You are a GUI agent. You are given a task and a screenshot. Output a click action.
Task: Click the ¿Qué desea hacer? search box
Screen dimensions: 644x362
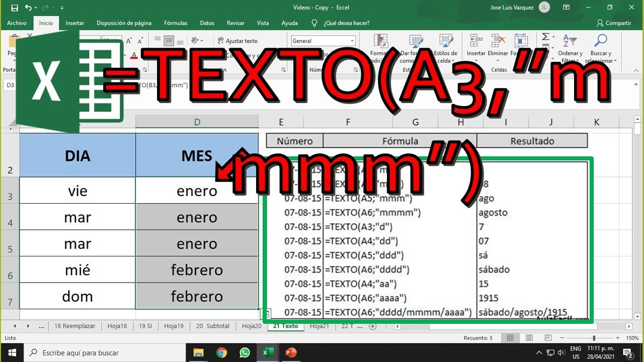[341, 23]
